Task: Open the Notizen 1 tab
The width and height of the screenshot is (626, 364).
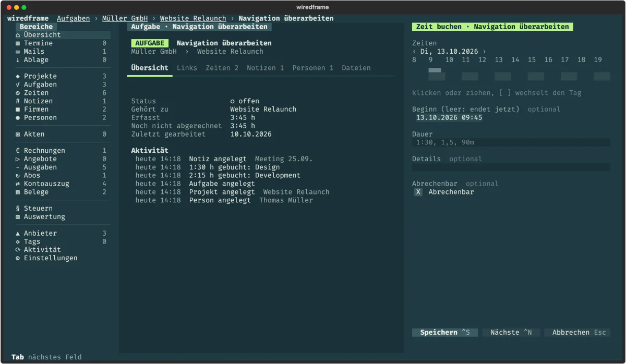Action: click(x=266, y=68)
